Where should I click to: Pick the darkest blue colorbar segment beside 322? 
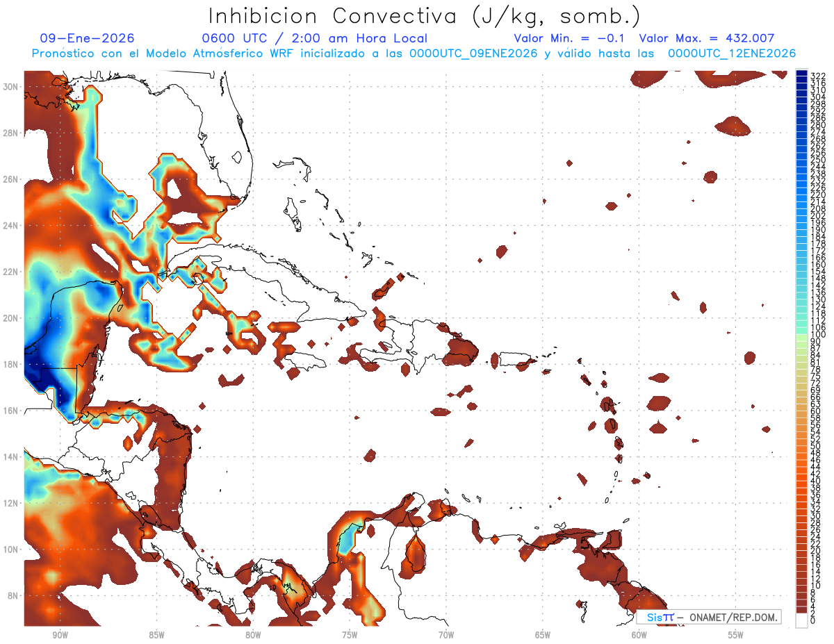pos(801,74)
